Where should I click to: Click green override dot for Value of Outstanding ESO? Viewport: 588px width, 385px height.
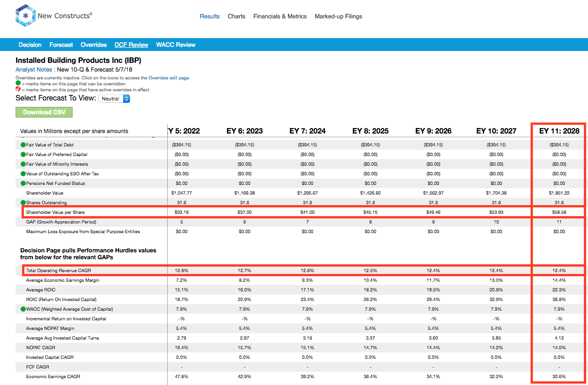(23, 173)
